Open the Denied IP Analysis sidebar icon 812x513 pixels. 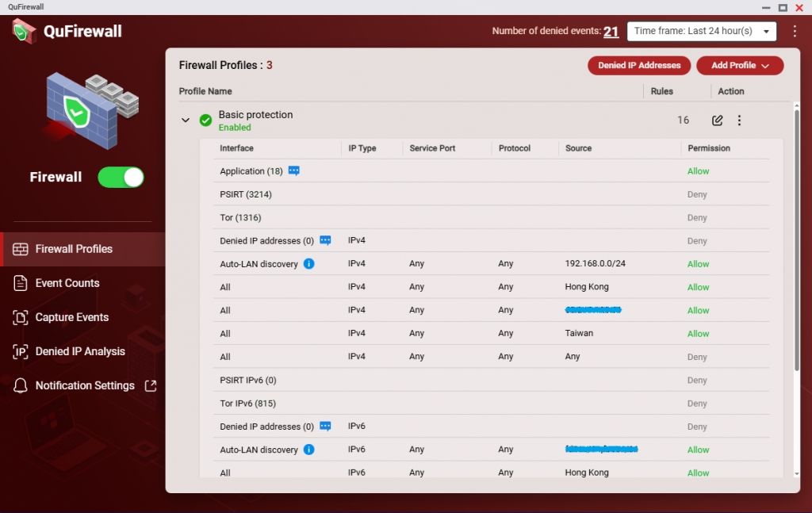coord(20,351)
